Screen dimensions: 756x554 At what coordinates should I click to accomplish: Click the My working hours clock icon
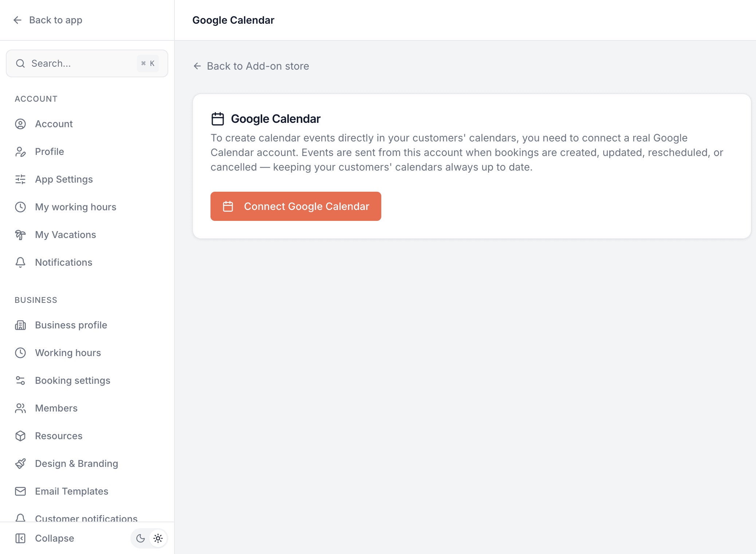click(x=20, y=207)
